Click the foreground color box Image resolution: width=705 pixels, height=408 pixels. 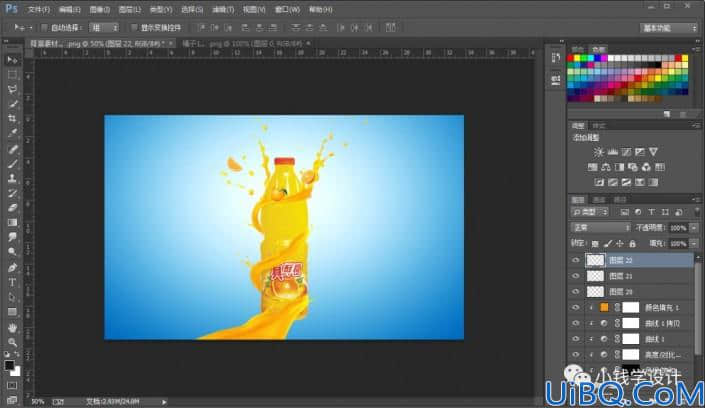[9, 365]
